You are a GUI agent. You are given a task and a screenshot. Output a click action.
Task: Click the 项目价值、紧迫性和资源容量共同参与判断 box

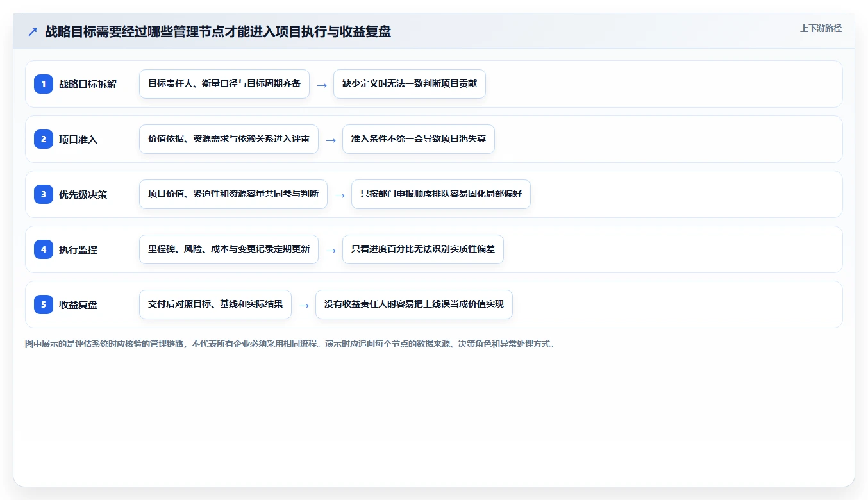pos(233,194)
